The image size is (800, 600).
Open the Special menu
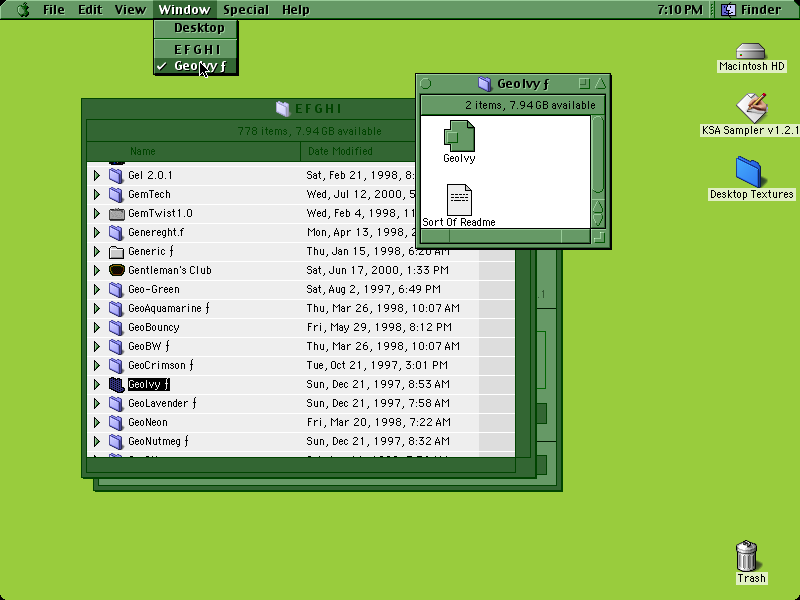[x=245, y=10]
